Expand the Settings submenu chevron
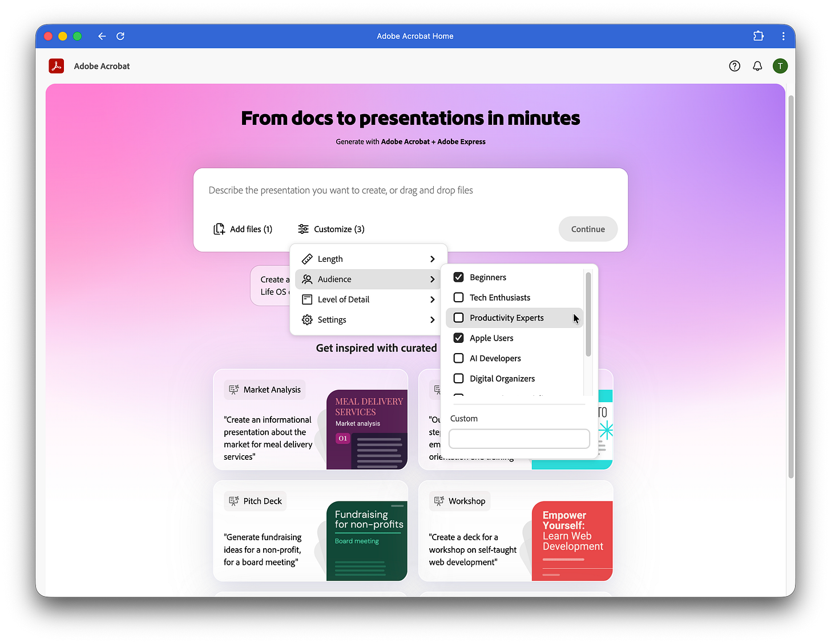Image resolution: width=831 pixels, height=644 pixels. [x=432, y=319]
